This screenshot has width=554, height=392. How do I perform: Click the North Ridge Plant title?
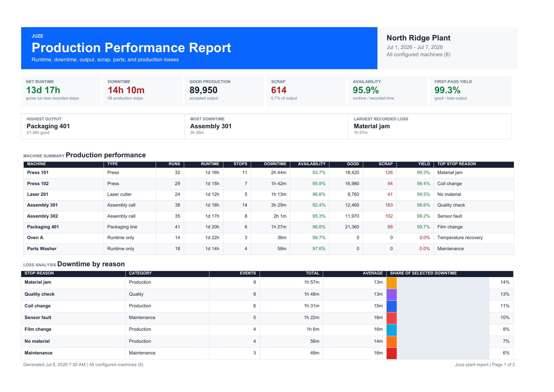pyautogui.click(x=419, y=38)
